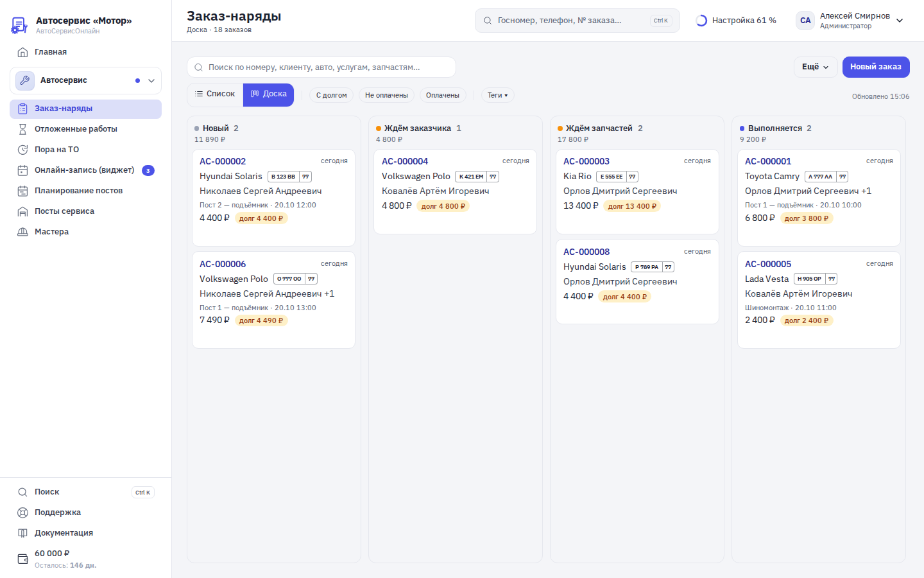Open the Онлайн-запись calendar icon
This screenshot has width=924, height=578.
22,170
